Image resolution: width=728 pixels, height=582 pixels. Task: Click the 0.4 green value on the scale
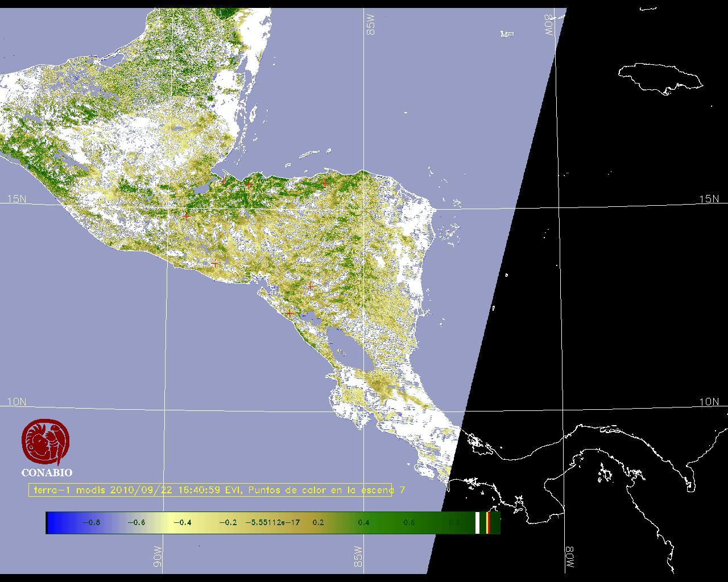363,522
